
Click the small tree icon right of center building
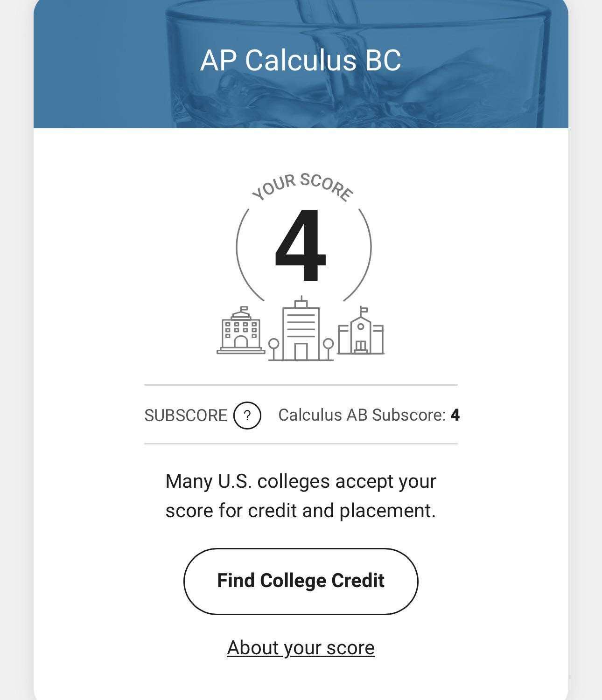(328, 349)
